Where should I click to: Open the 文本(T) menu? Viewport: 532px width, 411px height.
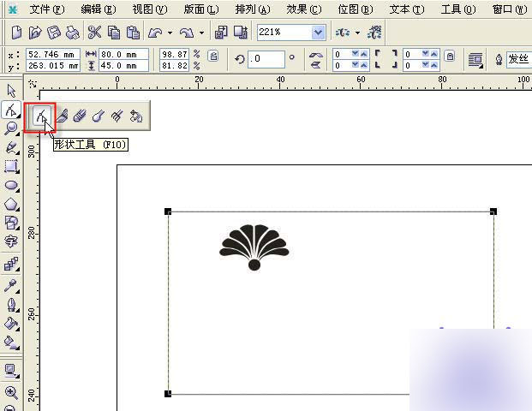pyautogui.click(x=406, y=9)
